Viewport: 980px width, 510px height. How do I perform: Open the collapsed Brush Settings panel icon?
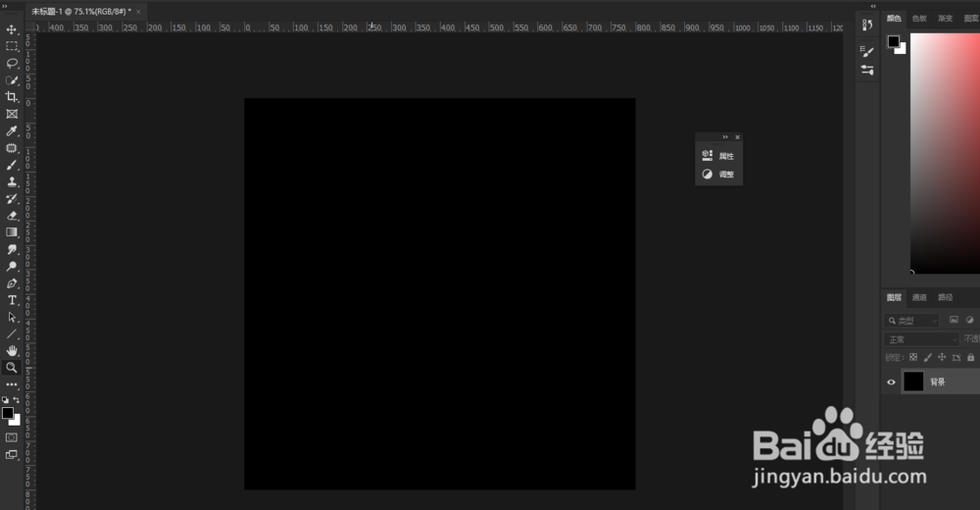(x=867, y=70)
